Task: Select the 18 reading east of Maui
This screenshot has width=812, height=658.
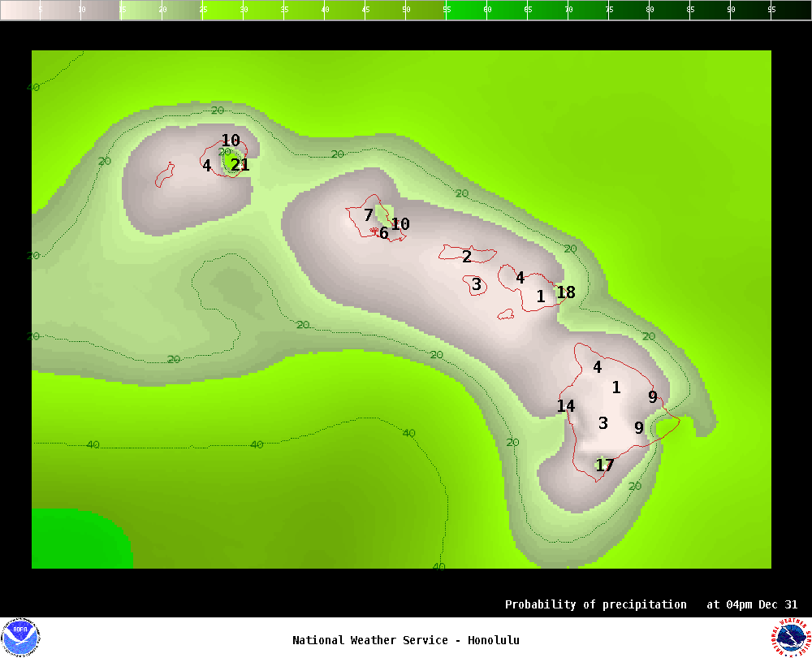Action: (x=566, y=292)
